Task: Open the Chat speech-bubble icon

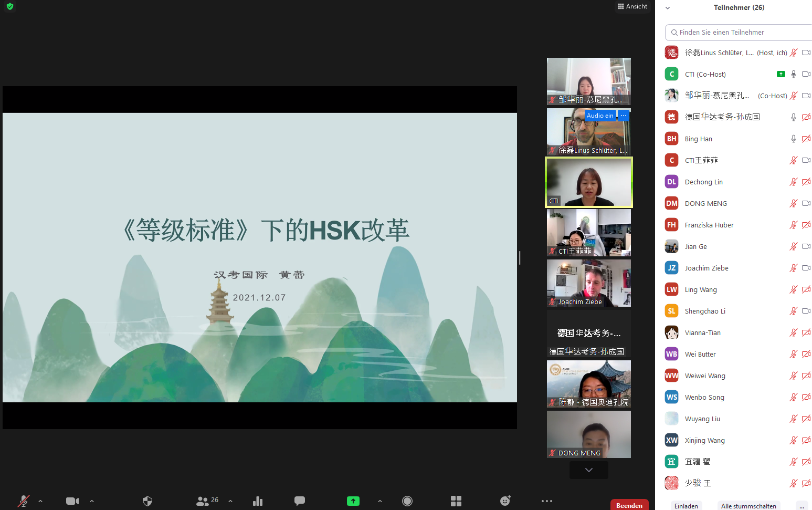Action: 300,501
